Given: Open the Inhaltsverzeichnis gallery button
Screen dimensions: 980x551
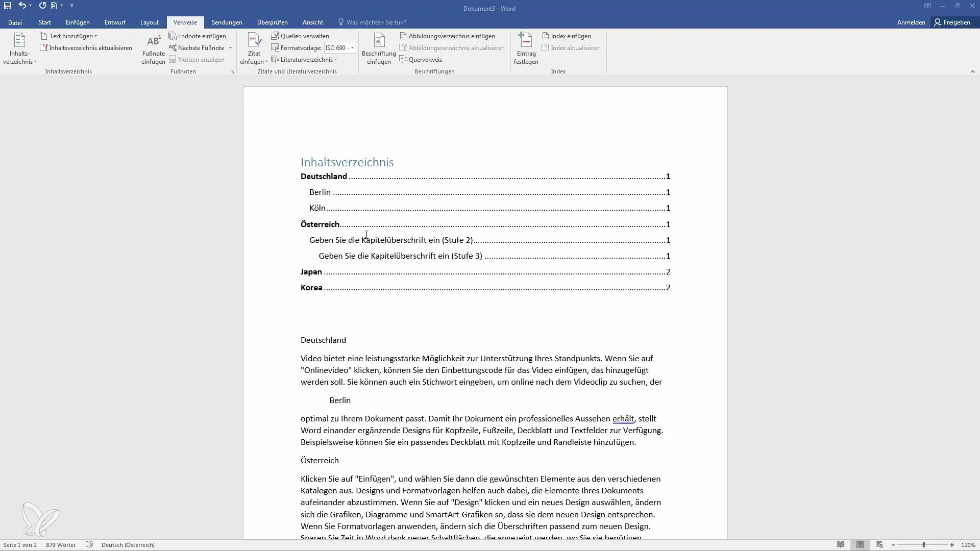Looking at the screenshot, I should 19,49.
